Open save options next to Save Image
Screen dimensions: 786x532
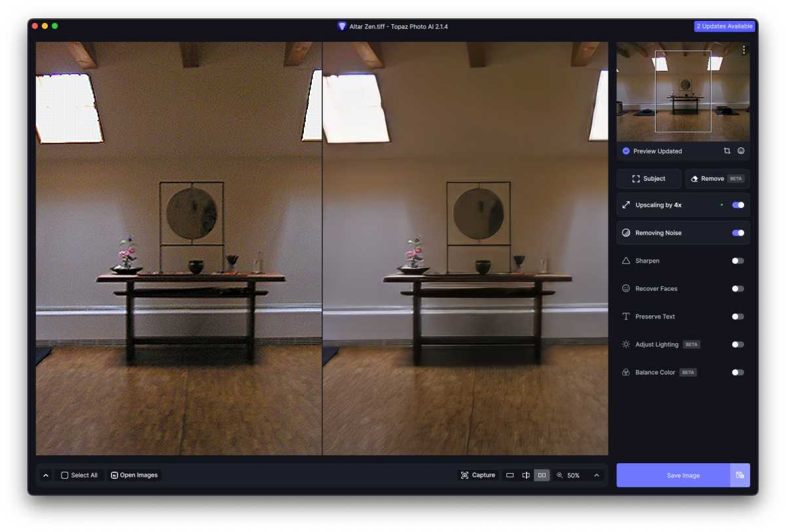740,475
